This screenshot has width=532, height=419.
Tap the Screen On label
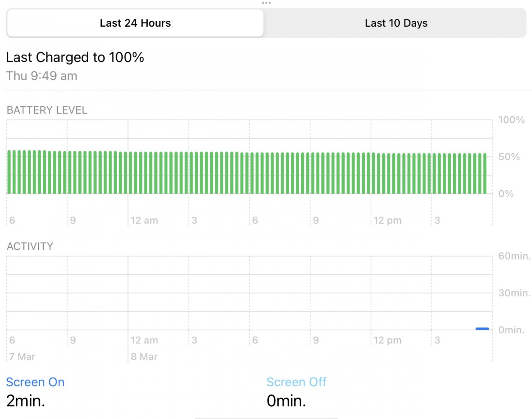[x=35, y=382]
